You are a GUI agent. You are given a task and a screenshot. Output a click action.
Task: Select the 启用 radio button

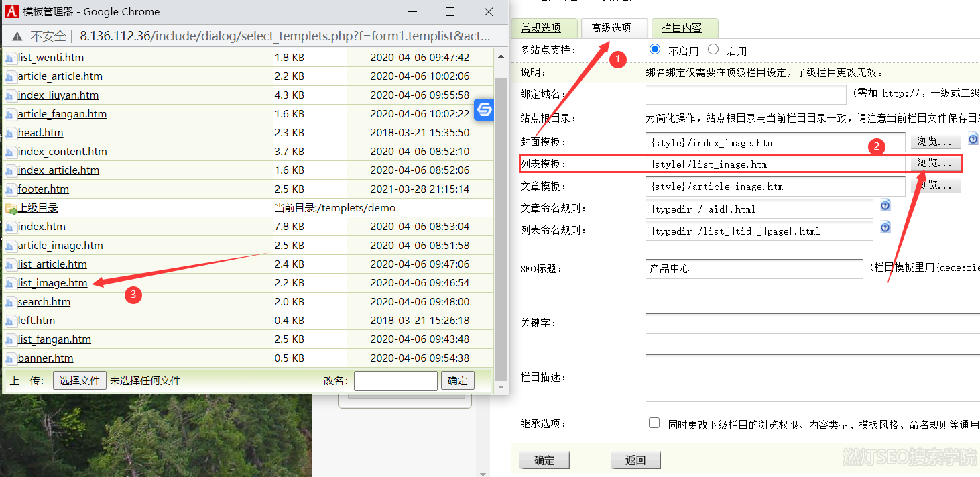[713, 50]
